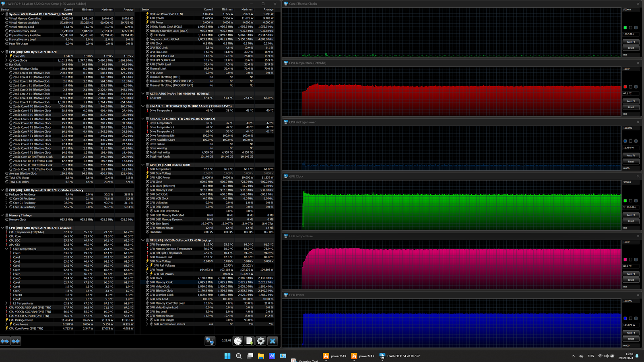
Task: Collapse Memory Timings group
Action: coord(2,215)
